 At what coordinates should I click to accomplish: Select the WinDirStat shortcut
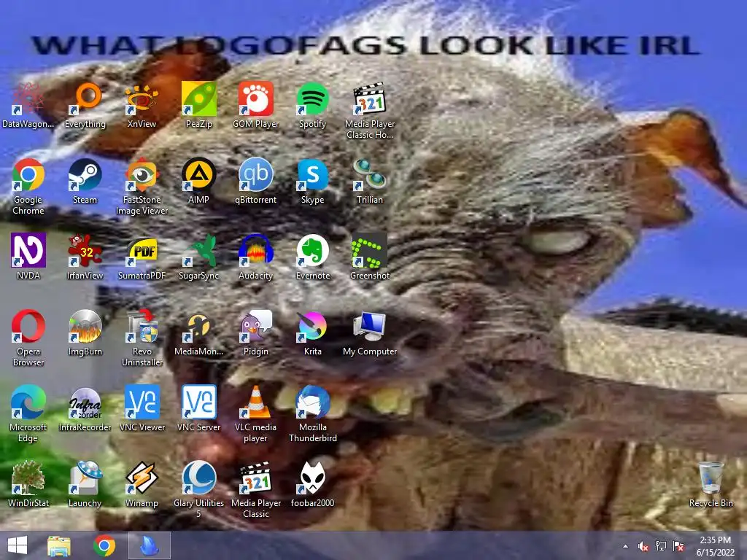tap(28, 484)
